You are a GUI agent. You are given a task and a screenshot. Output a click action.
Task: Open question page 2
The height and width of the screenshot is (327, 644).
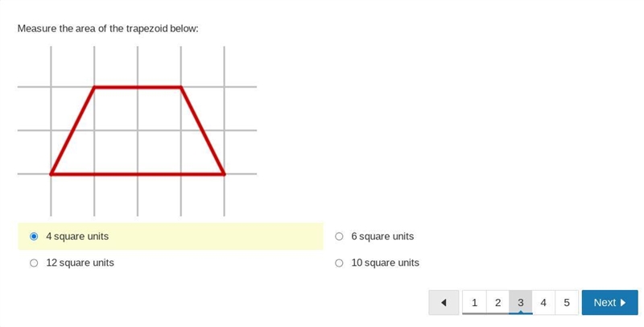[497, 303]
